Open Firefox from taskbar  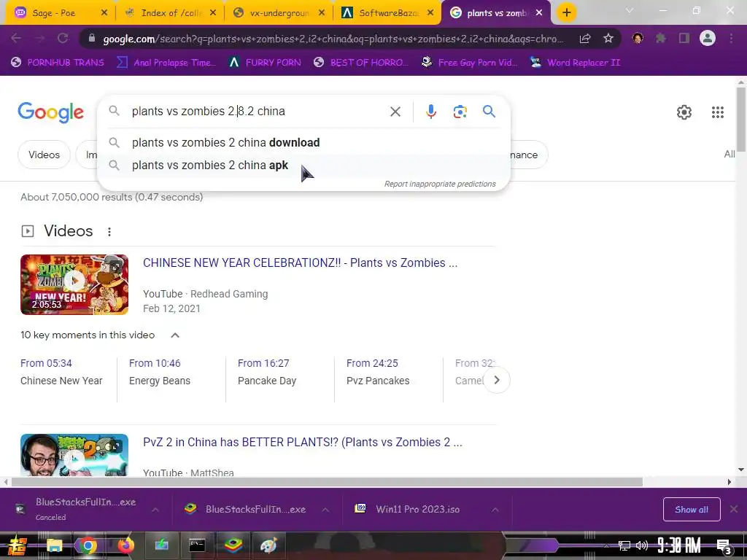pyautogui.click(x=125, y=545)
